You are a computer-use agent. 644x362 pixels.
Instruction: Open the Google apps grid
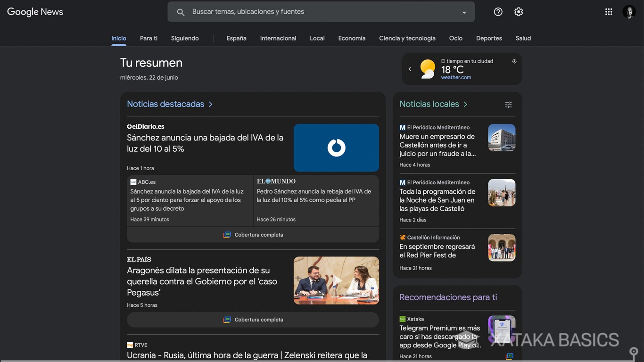pos(609,11)
